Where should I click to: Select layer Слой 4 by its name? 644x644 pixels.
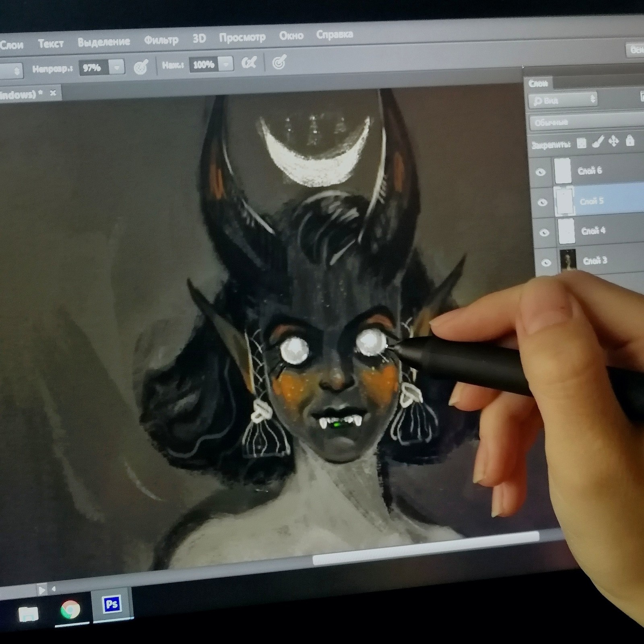tap(593, 231)
